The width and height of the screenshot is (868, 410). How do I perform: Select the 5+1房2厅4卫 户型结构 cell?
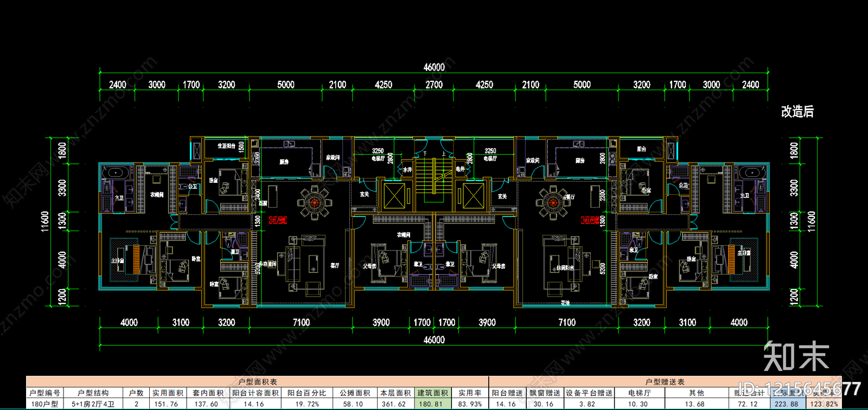93,404
